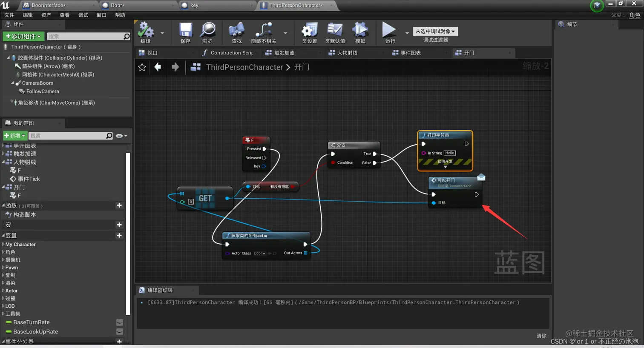Screen dimensions: 644x348
Task: Click the Unreal Engine logo icon
Action: (x=6, y=5)
